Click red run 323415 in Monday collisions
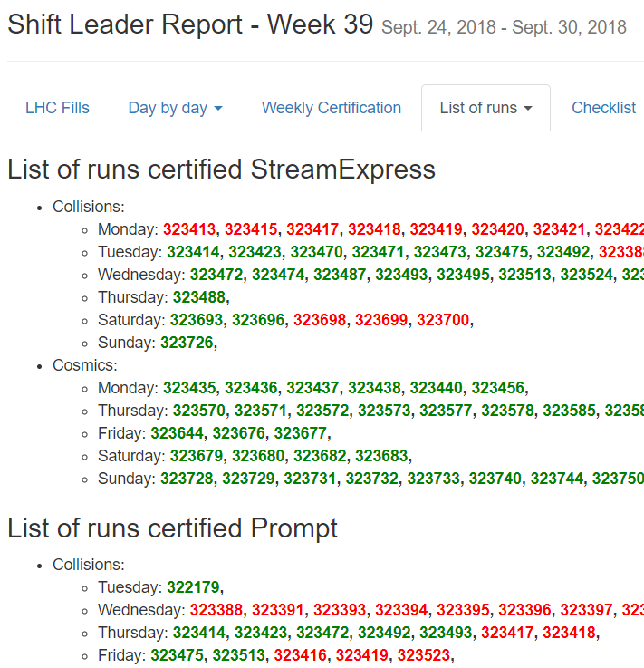 [251, 229]
